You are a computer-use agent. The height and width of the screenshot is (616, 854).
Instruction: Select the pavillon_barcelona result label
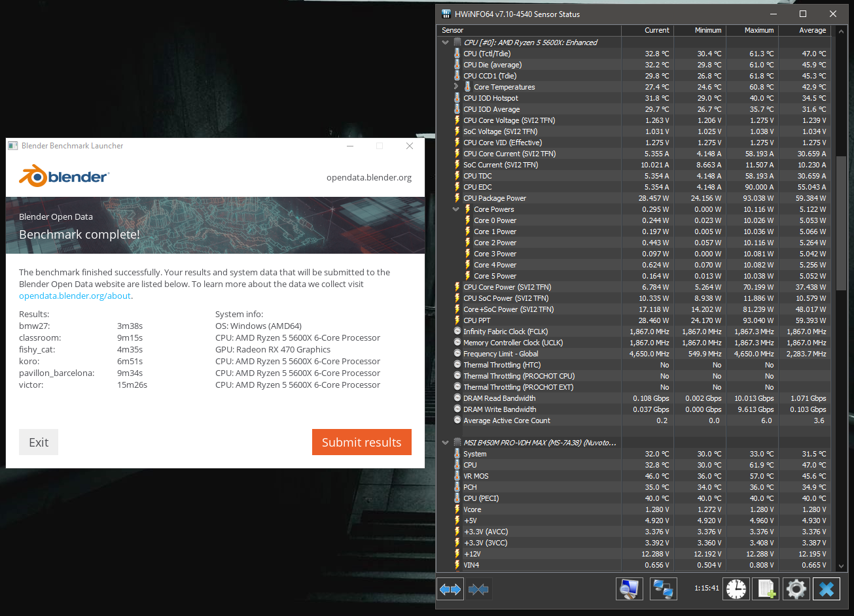57,373
